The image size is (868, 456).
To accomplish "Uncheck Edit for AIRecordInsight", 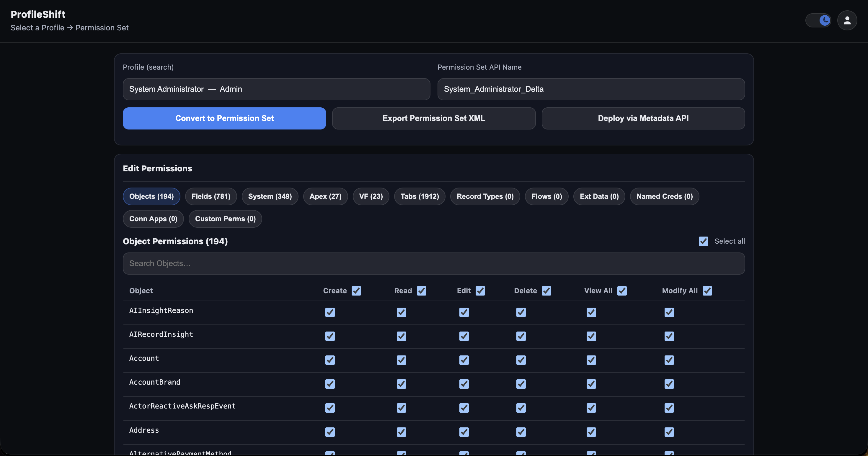I will tap(464, 336).
